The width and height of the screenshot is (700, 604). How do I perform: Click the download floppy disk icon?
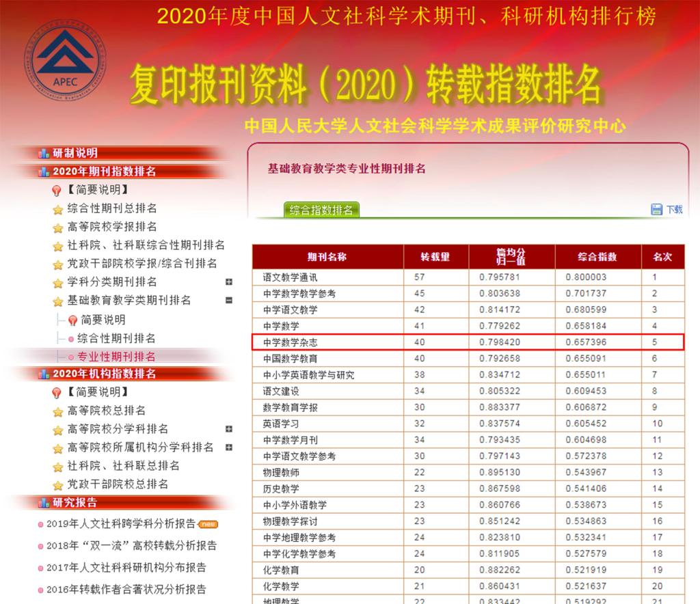(657, 209)
